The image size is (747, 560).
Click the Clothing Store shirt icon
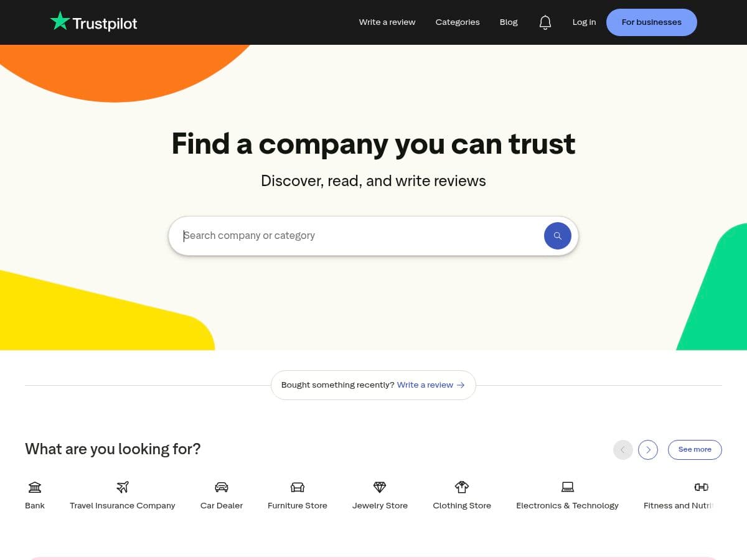coord(461,487)
